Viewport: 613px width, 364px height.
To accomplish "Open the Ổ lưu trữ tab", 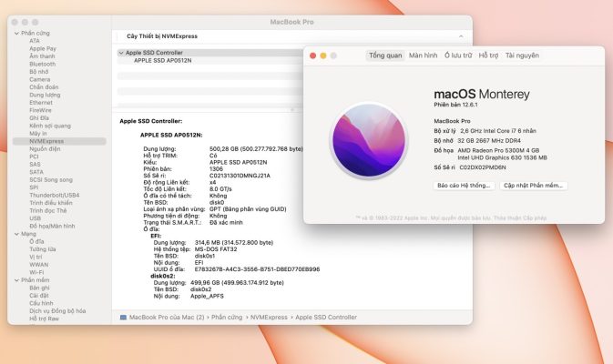I will click(x=458, y=56).
